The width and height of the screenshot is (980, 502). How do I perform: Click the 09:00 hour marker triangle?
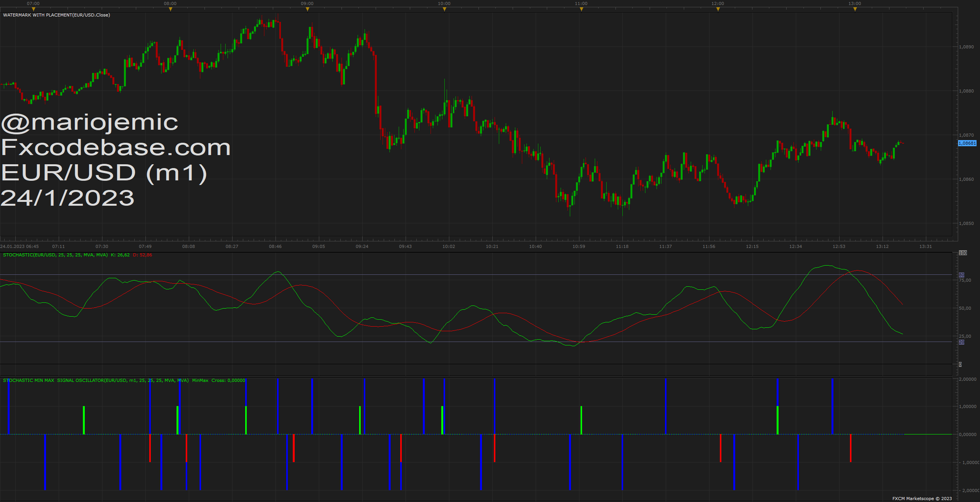pos(307,9)
